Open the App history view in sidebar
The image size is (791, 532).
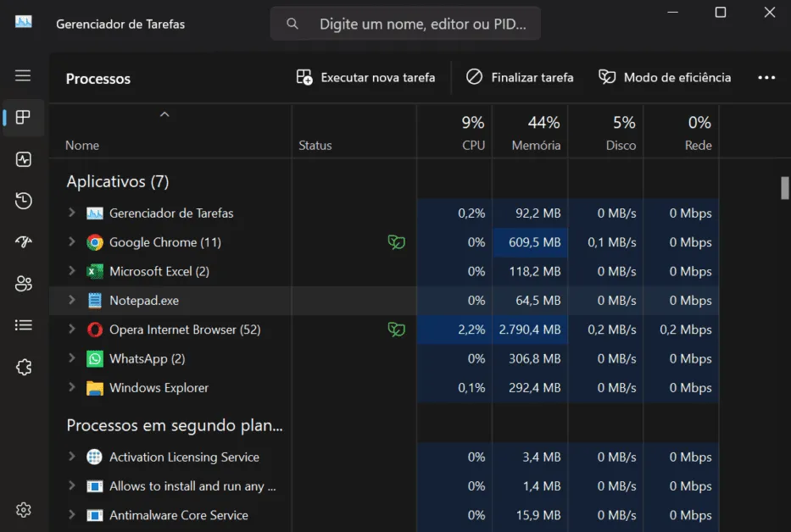[23, 201]
